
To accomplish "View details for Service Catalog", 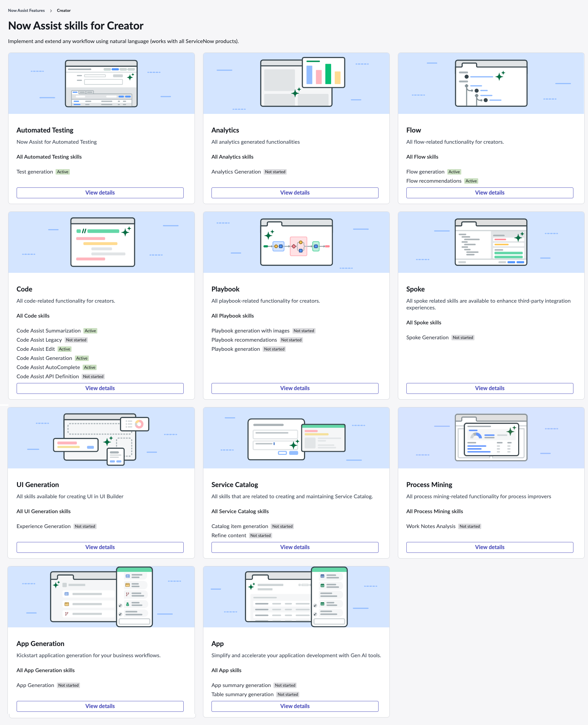I will tap(295, 547).
